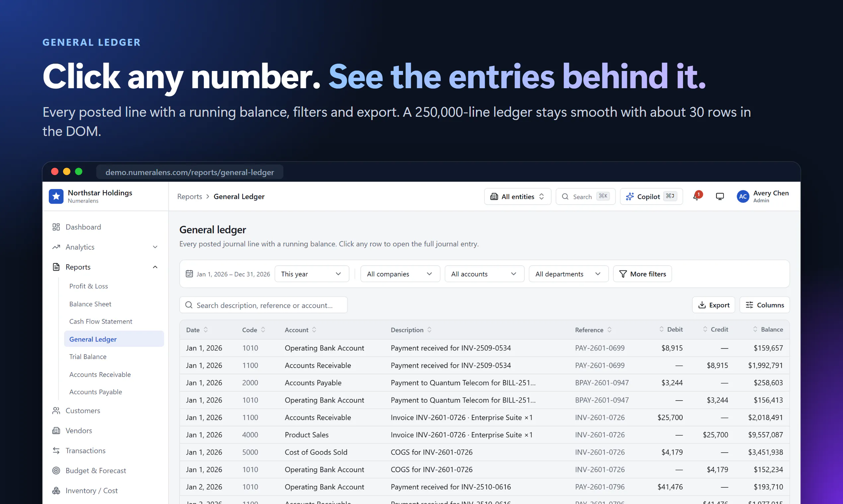This screenshot has width=843, height=504.
Task: Click reference PAY-2601-0699 in Operating Bank row
Action: pyautogui.click(x=600, y=348)
